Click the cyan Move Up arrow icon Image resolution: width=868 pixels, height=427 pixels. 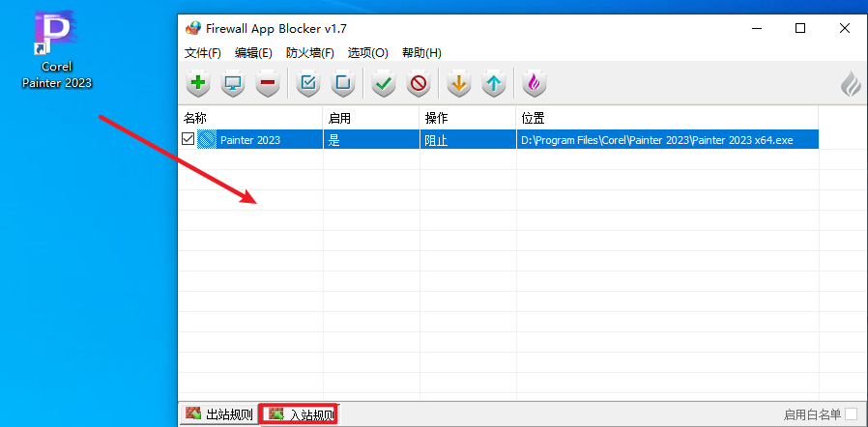(x=494, y=83)
